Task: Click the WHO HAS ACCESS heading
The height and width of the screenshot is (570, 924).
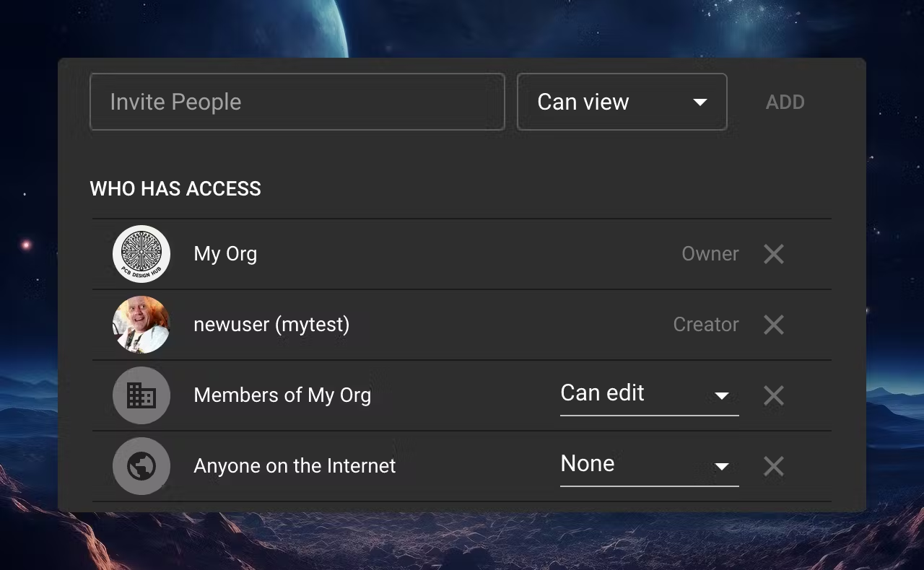Action: pos(175,189)
